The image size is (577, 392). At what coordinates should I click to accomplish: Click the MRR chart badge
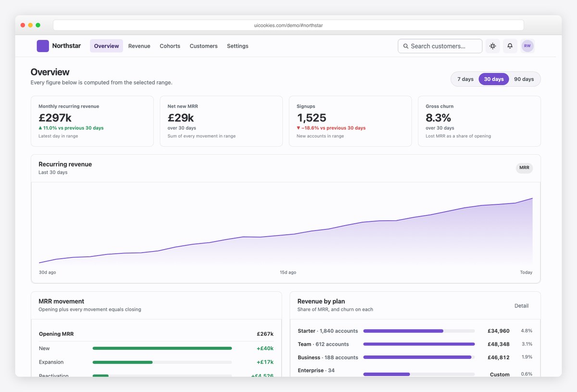(x=524, y=168)
